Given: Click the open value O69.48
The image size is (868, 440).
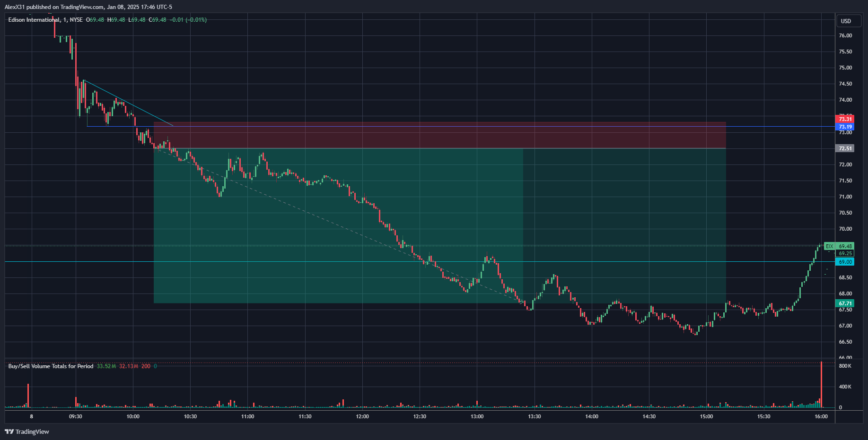Looking at the screenshot, I should click(x=95, y=20).
